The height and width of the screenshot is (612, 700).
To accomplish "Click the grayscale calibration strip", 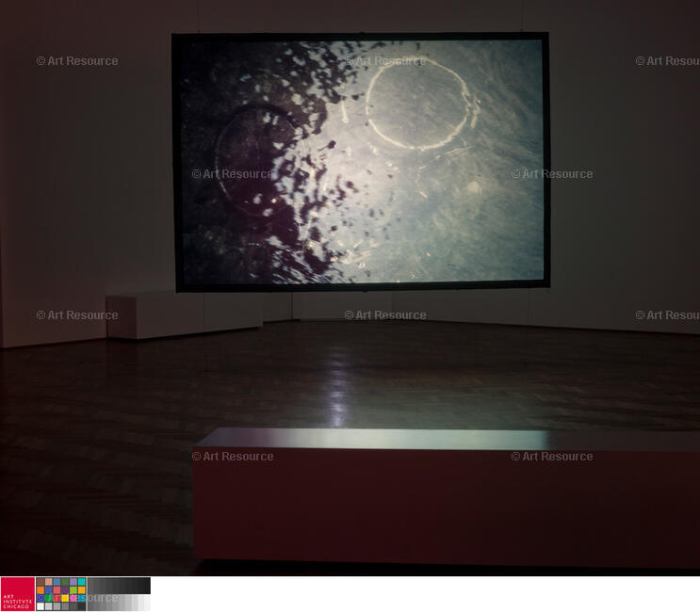I will point(119,594).
